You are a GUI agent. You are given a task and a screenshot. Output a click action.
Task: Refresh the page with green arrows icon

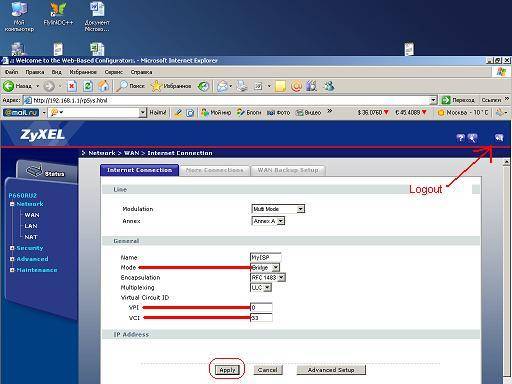87,86
